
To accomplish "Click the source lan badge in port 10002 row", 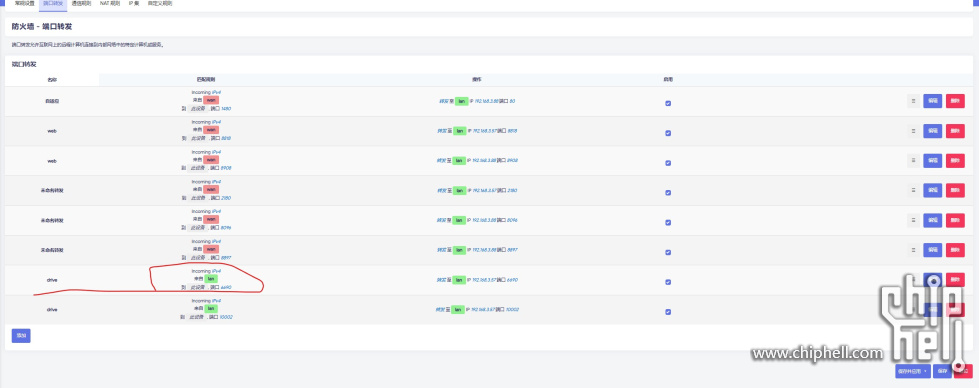I will coord(211,309).
